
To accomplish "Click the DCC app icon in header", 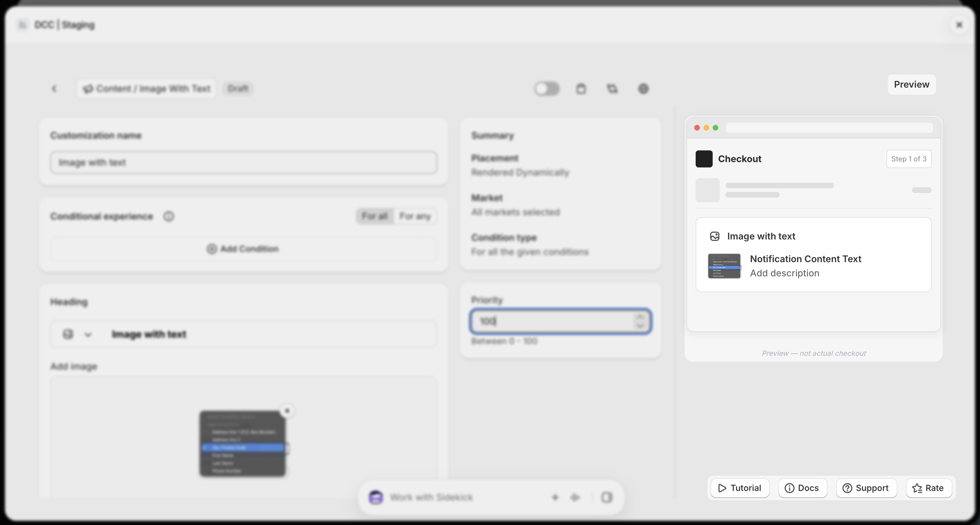I will pyautogui.click(x=22, y=25).
